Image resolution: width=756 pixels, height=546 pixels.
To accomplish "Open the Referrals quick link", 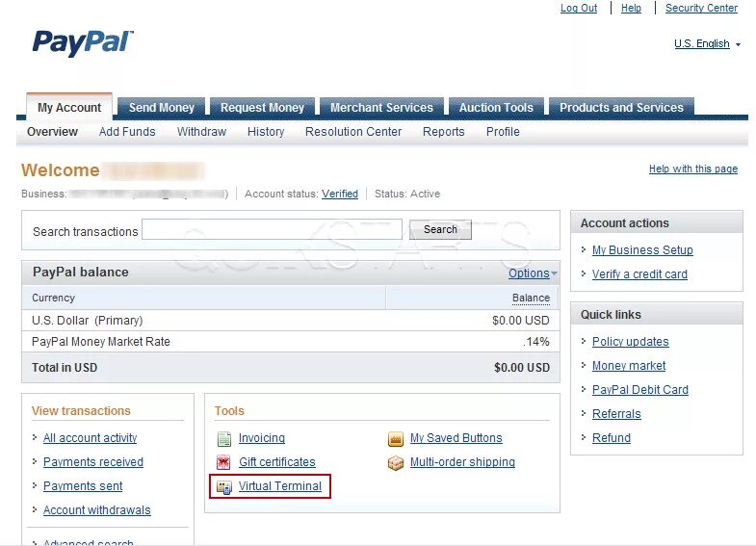I will [616, 414].
